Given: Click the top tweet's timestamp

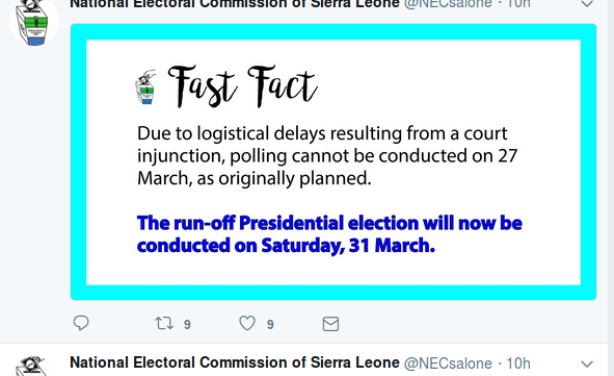Looking at the screenshot, I should pyautogui.click(x=518, y=4).
